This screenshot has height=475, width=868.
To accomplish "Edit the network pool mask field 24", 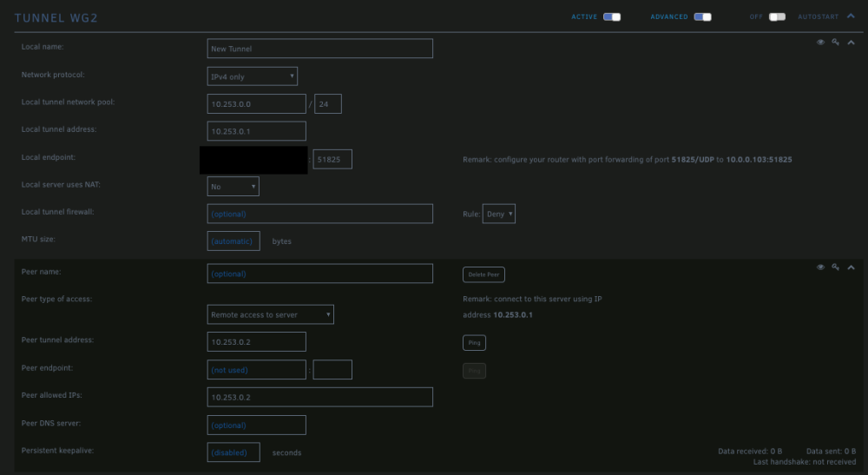I will (328, 103).
